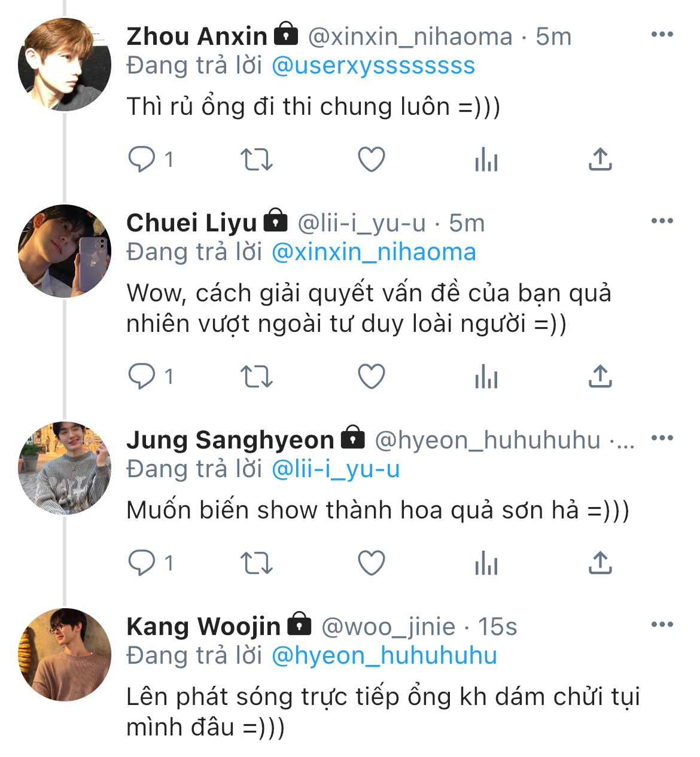
Task: Open more options for Zhou Anxin's tweet
Action: (x=662, y=35)
